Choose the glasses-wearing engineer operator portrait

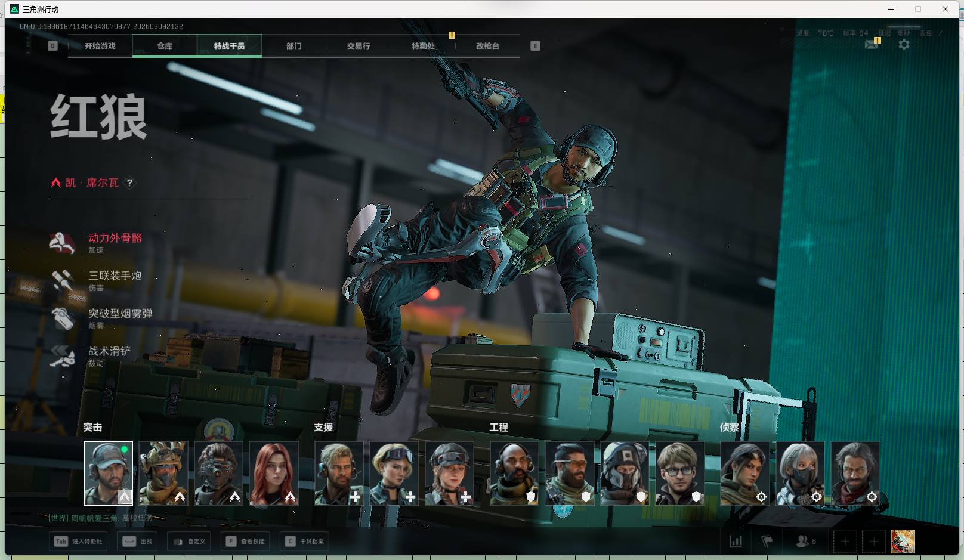[x=679, y=473]
